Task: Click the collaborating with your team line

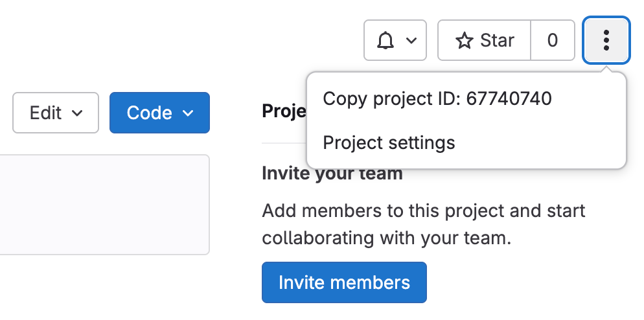Action: 387,238
